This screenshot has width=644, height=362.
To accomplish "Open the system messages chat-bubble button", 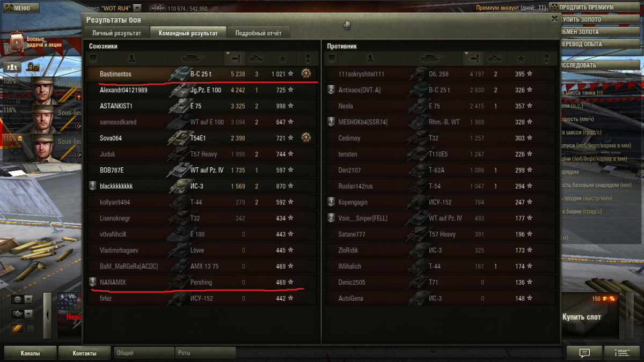I will pyautogui.click(x=584, y=353).
